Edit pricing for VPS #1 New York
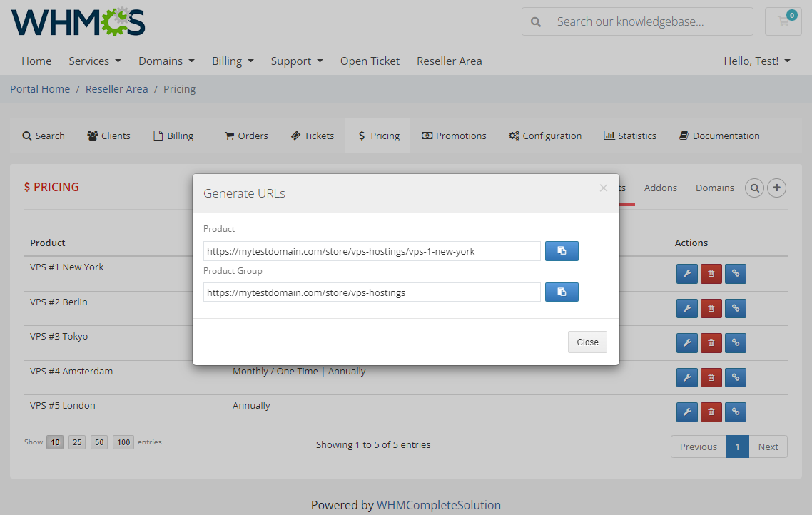 point(686,273)
